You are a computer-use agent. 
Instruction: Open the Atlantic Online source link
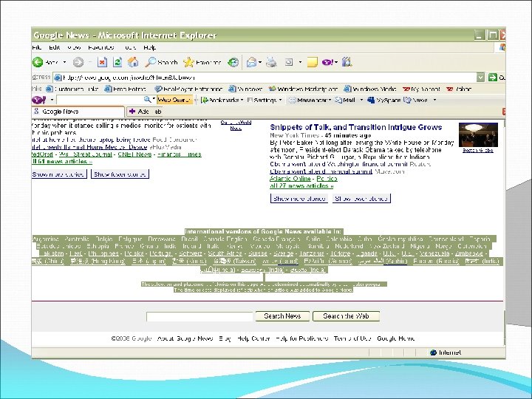pos(290,179)
